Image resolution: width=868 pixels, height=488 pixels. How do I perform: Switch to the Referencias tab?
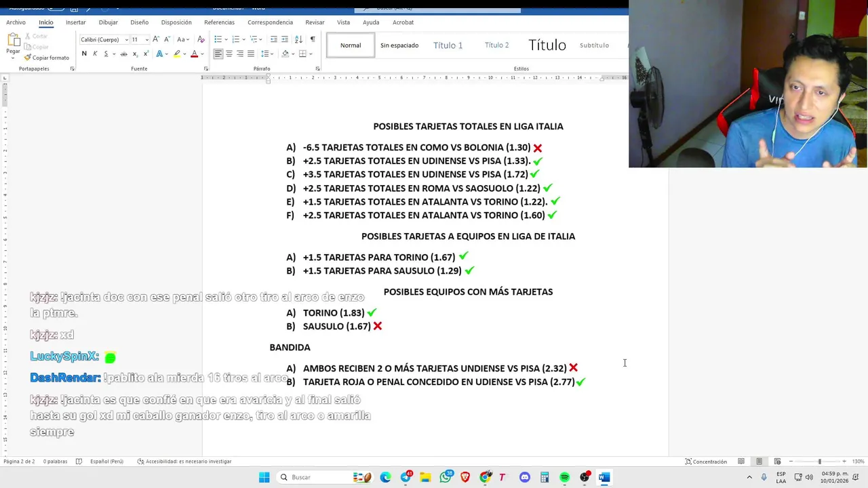219,22
